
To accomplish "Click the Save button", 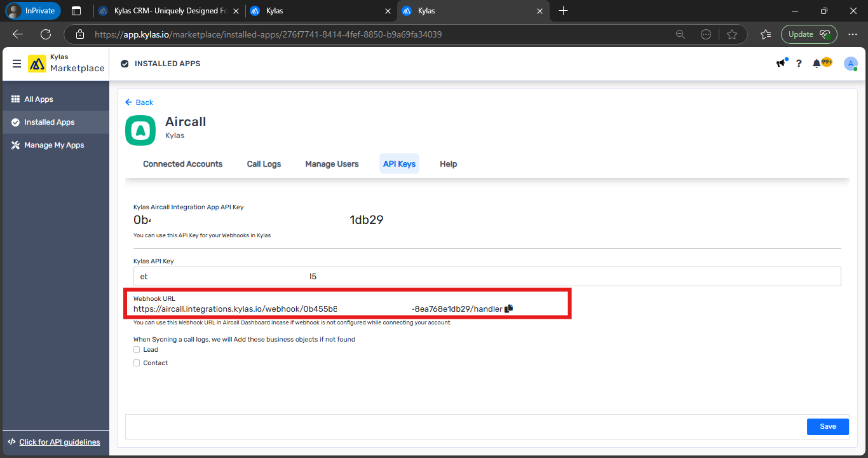I will click(x=828, y=426).
